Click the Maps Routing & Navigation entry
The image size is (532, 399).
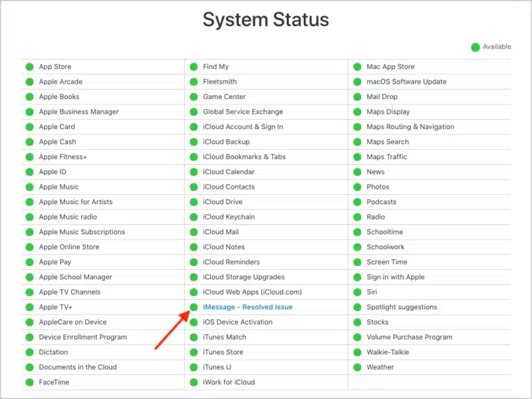coord(410,127)
